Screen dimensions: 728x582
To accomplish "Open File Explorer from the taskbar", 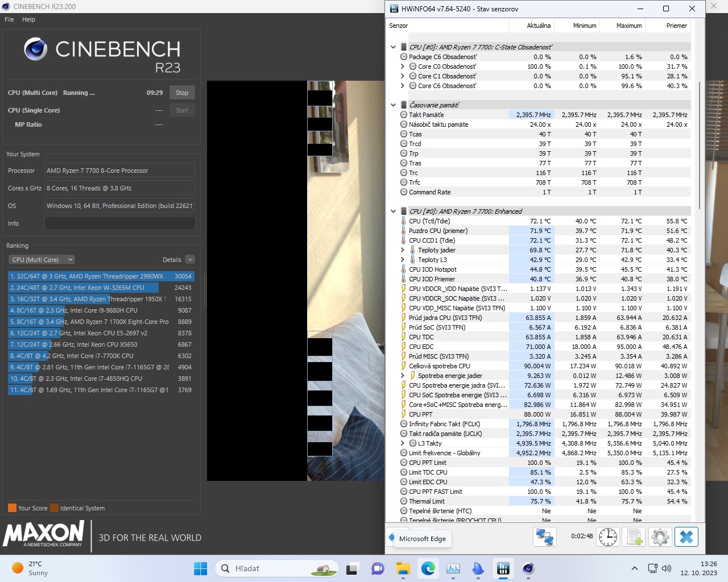I will tap(403, 568).
